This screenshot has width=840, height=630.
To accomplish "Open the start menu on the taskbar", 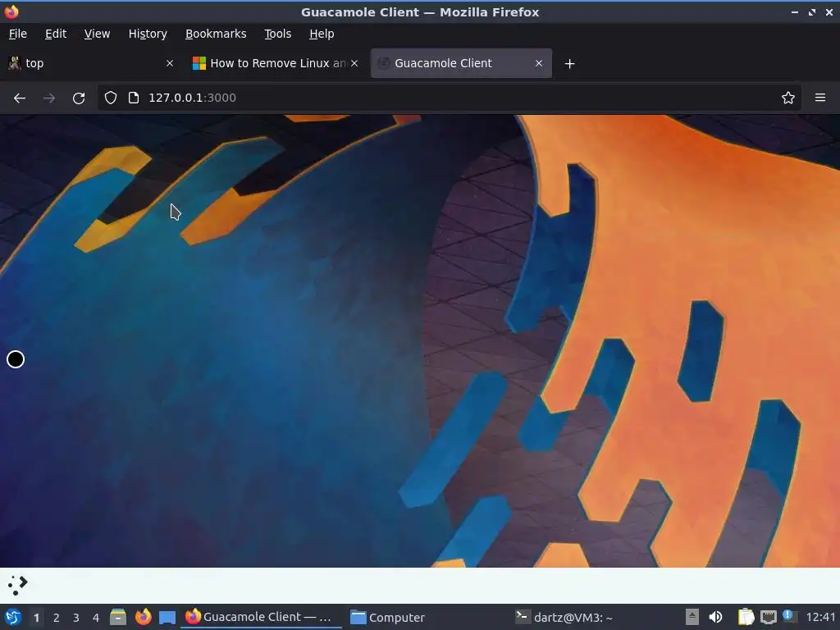I will 13,617.
